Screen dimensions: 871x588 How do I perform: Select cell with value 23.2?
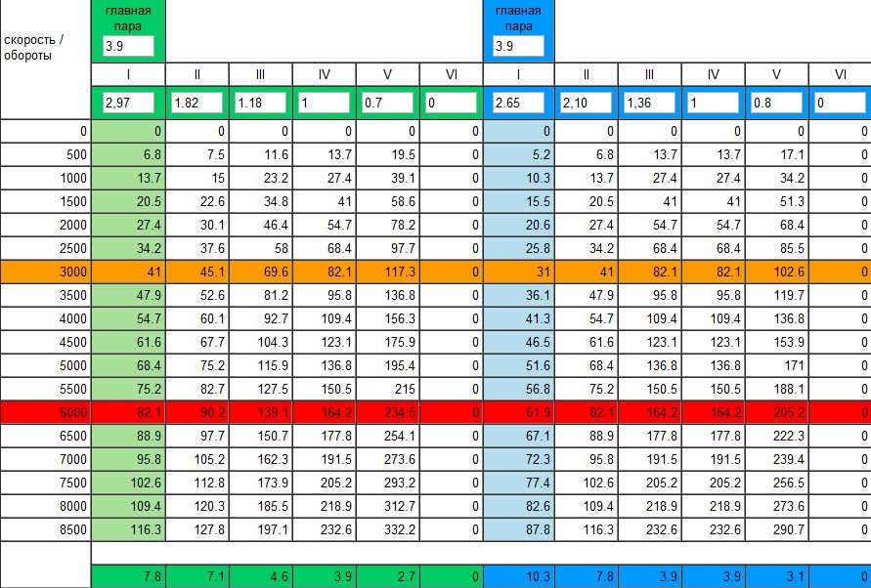point(261,178)
